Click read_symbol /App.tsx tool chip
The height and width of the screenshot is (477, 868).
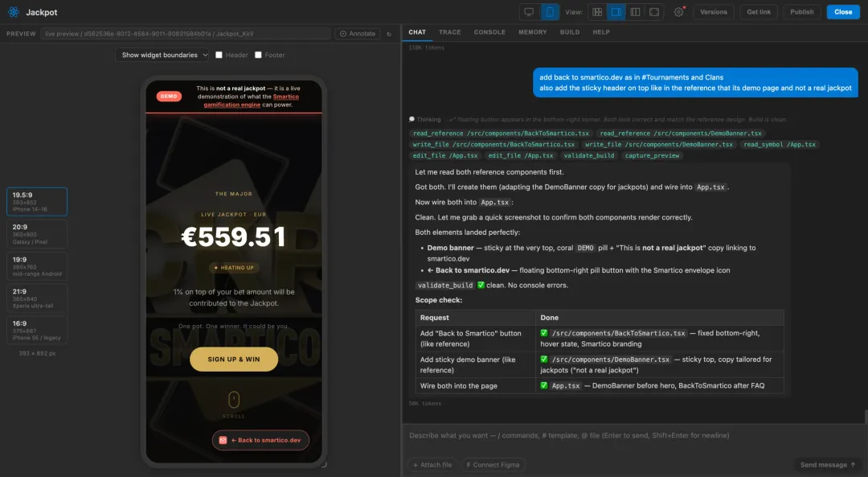[x=780, y=145]
